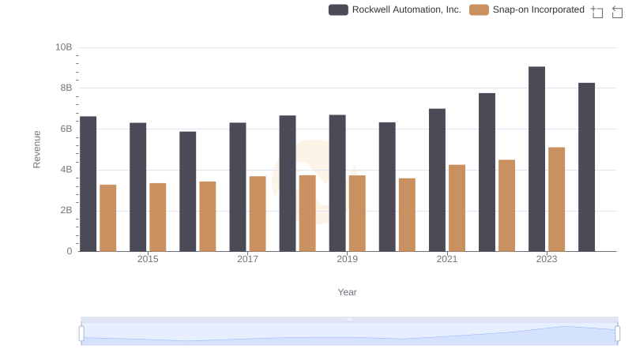Viewport: 632px width, 364px height.
Task: Click the Snap-on bar for 2016
Action: tap(208, 216)
